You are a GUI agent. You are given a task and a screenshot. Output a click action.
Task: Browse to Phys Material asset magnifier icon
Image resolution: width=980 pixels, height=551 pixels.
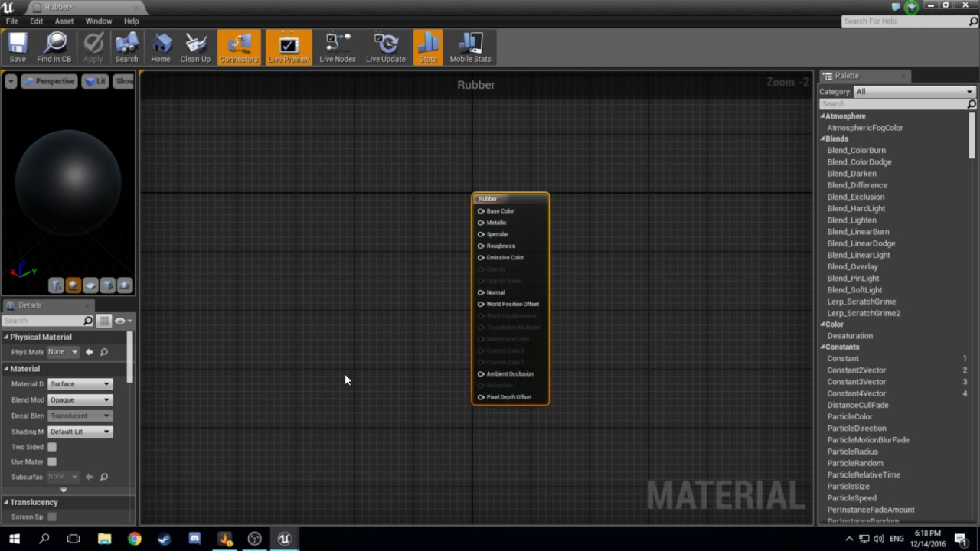click(104, 352)
